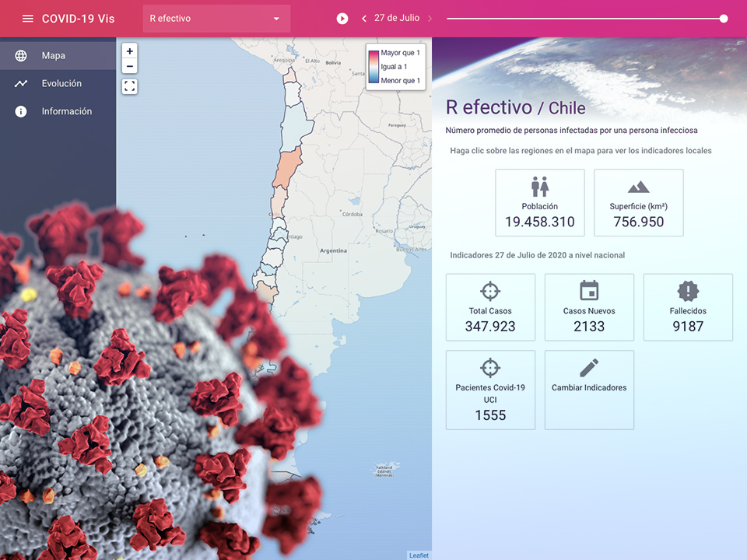
Task: Advance to next date with right chevron
Action: coord(430,19)
